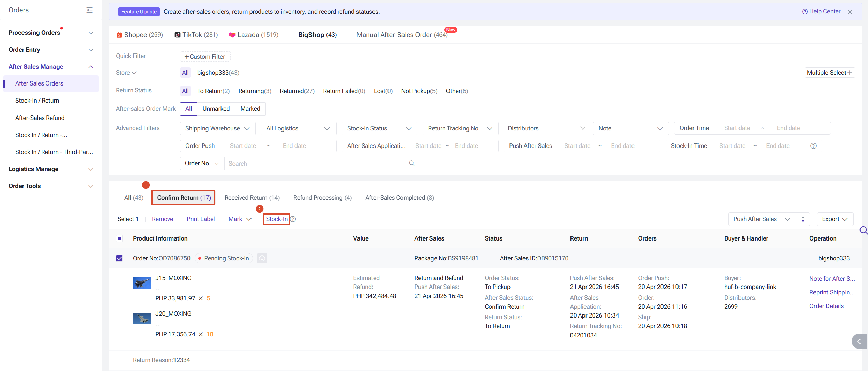868x371 pixels.
Task: Switch to the Lazada platform tab
Action: click(254, 35)
